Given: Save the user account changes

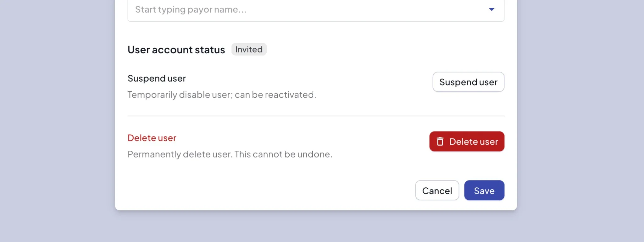Looking at the screenshot, I should click(x=484, y=190).
